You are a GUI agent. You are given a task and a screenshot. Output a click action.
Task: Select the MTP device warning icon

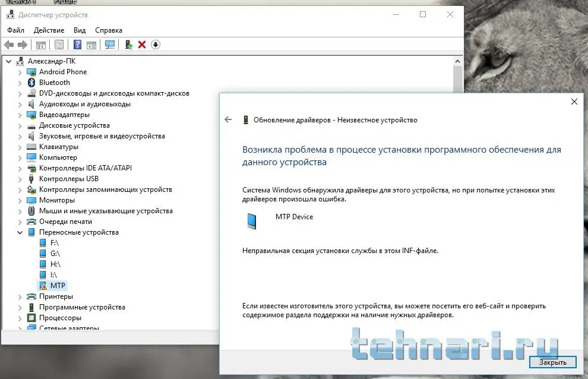pos(43,286)
